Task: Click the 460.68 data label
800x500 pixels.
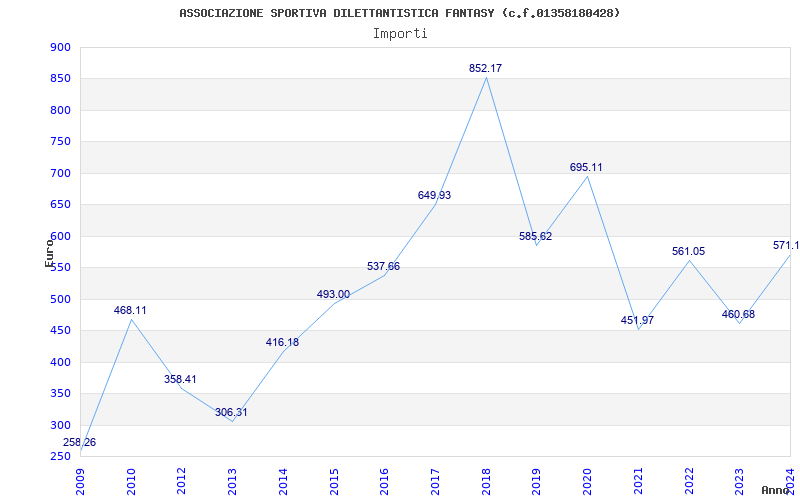Action: coord(738,315)
